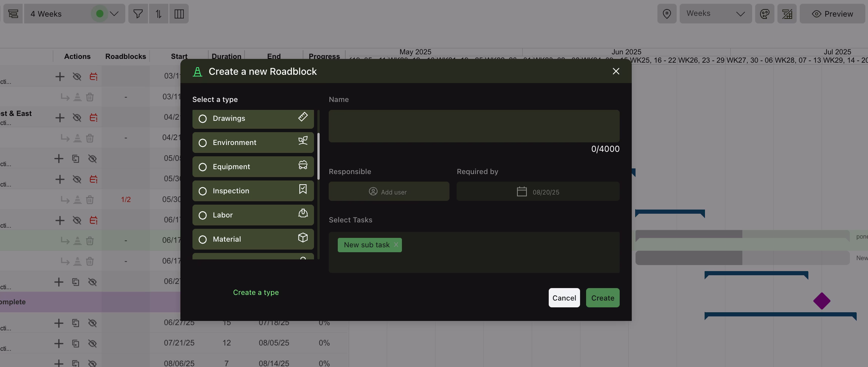This screenshot has height=367, width=868.
Task: Open the Weeks timescale dropdown
Action: (716, 14)
